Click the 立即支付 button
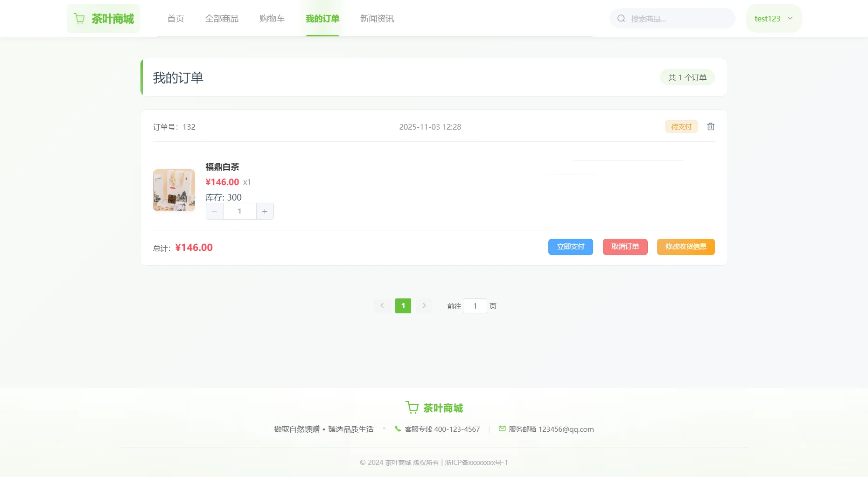The image size is (868, 477). click(x=570, y=247)
